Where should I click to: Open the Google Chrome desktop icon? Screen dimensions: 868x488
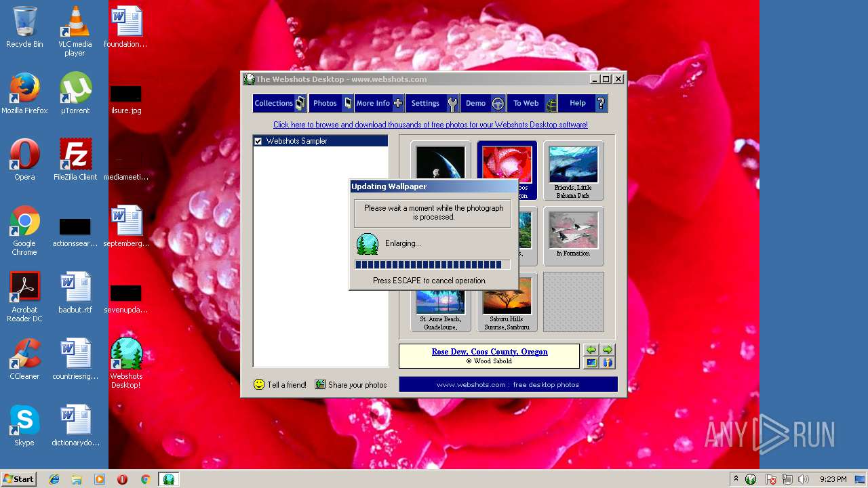coord(24,230)
